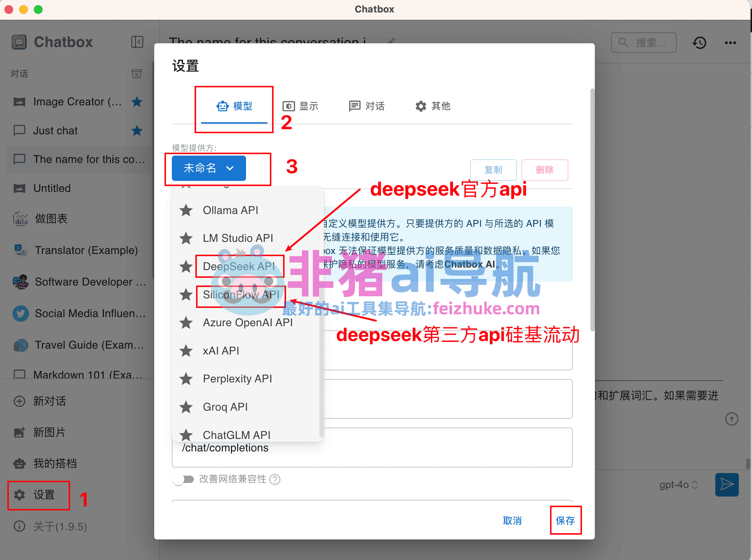This screenshot has height=560, width=752.
Task: Open the three-dot more options menu
Action: point(730,43)
